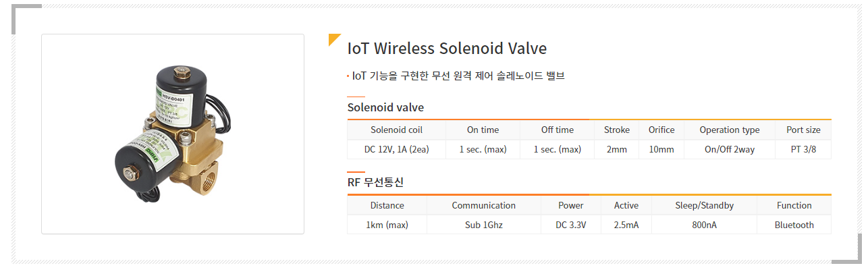
Task: Click the PT 3/8 cell
Action: click(803, 149)
